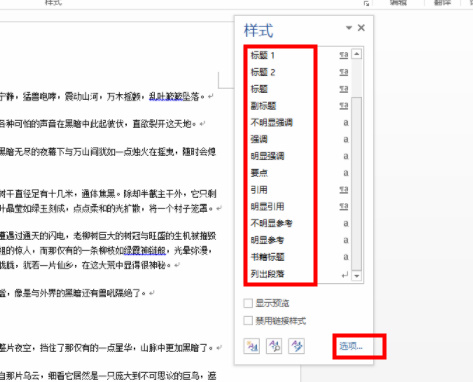Click the character-style icon beside 要点
Image resolution: width=473 pixels, height=382 pixels.
[346, 173]
